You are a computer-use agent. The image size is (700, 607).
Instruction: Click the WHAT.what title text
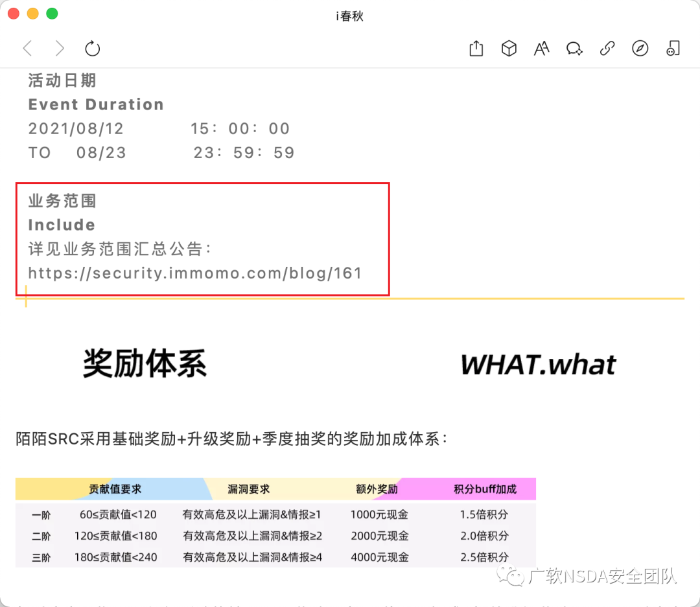point(539,365)
